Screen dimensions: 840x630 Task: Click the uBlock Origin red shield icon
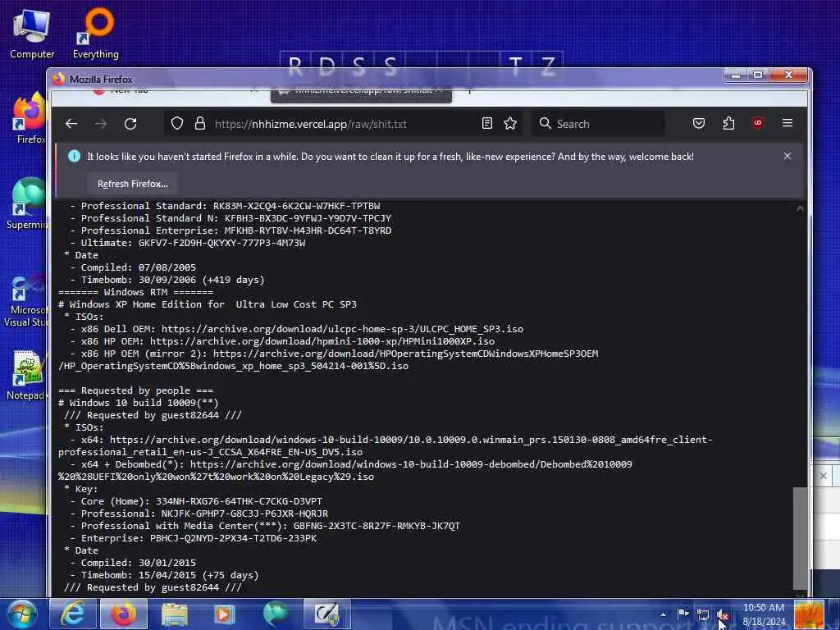757,123
